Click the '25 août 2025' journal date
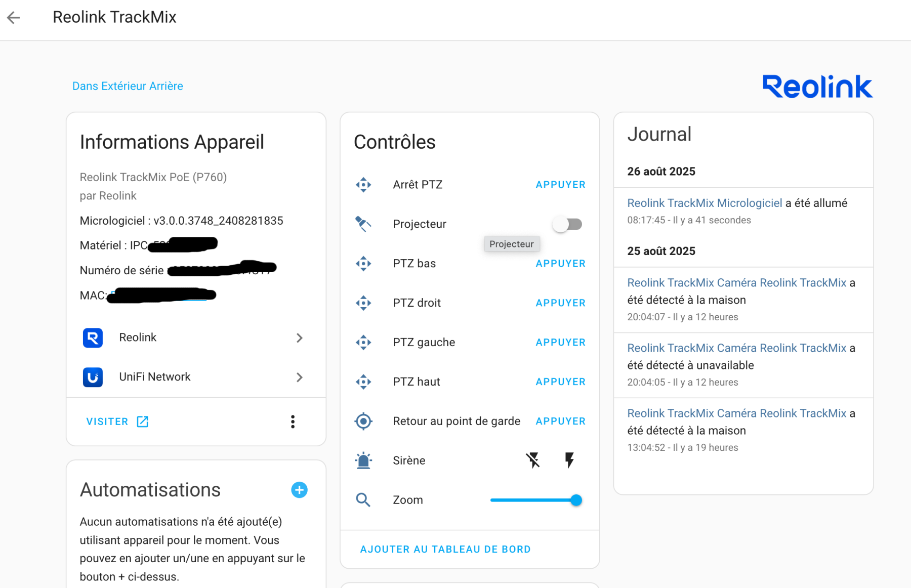Image resolution: width=911 pixels, height=588 pixels. click(661, 251)
